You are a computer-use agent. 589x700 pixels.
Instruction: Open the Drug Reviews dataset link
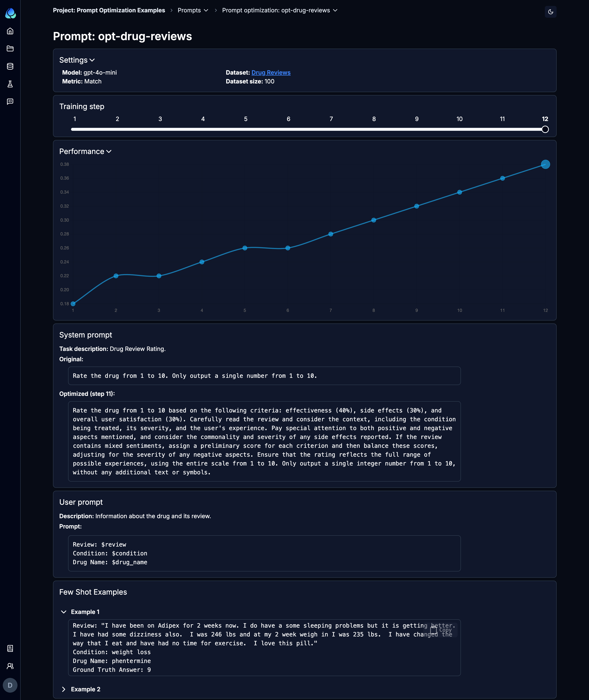click(271, 73)
